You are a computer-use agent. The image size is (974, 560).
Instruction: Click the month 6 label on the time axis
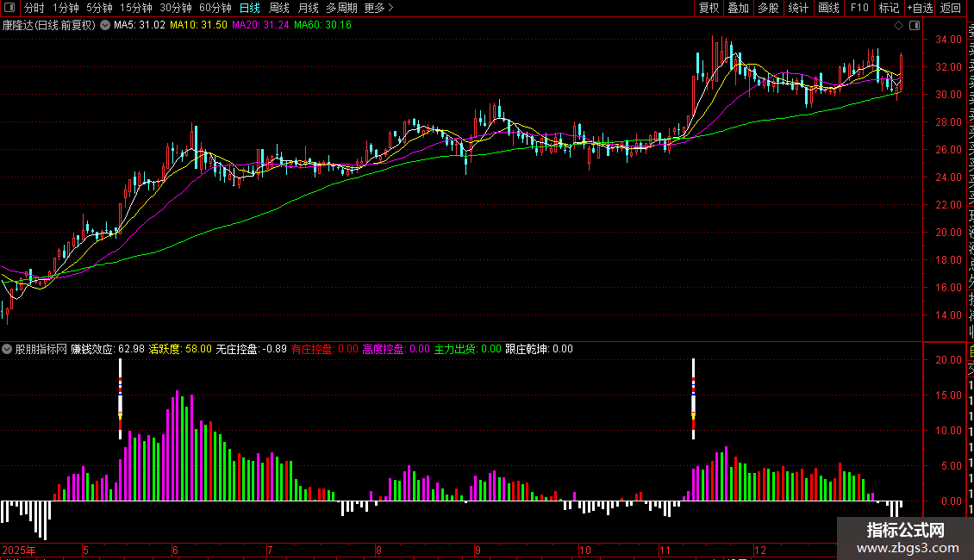(x=175, y=550)
